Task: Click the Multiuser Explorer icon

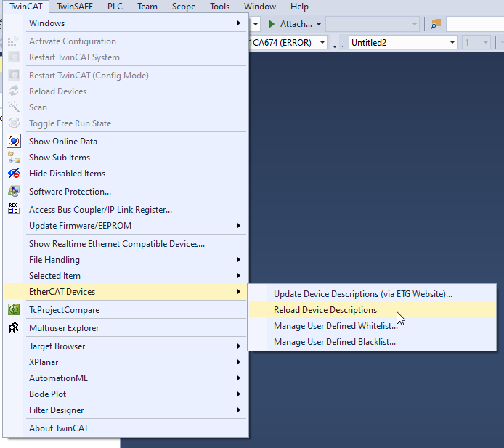Action: (14, 327)
